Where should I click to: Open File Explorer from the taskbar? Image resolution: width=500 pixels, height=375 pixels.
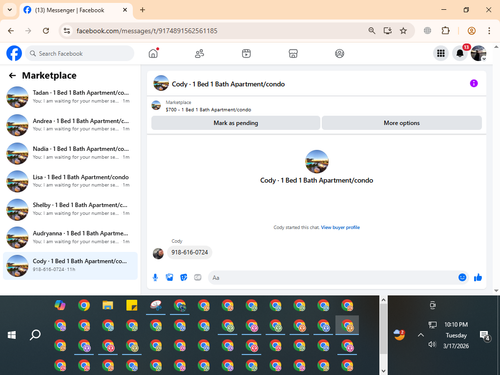tap(108, 305)
